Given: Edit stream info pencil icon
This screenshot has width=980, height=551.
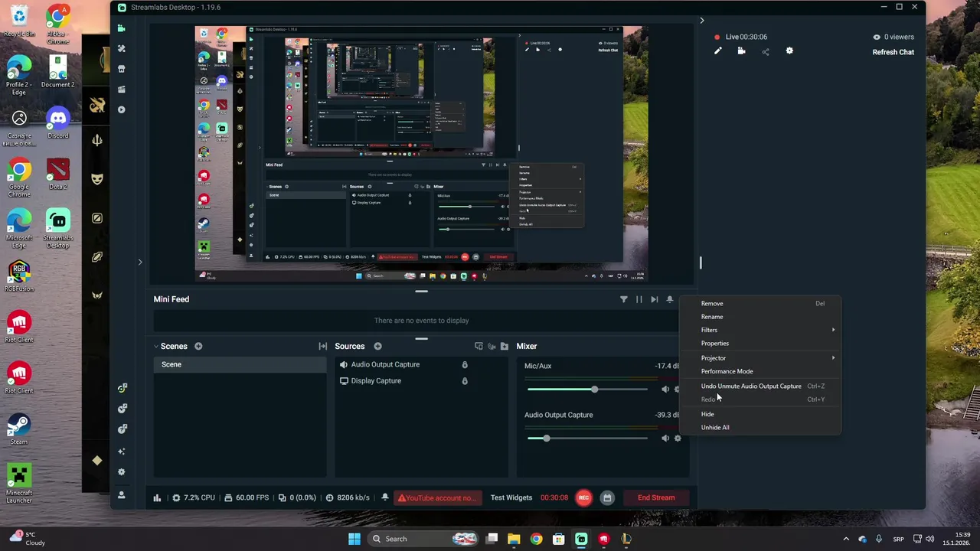Looking at the screenshot, I should tap(718, 51).
